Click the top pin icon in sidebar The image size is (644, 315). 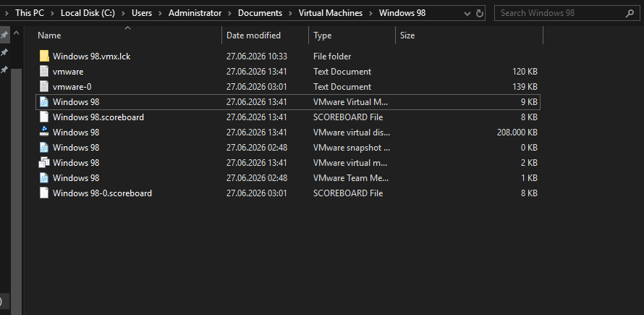(x=4, y=35)
